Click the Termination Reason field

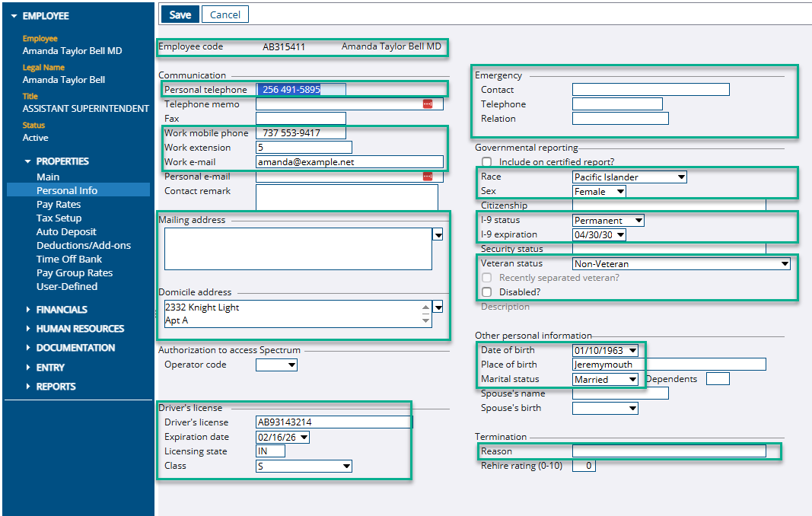[669, 451]
